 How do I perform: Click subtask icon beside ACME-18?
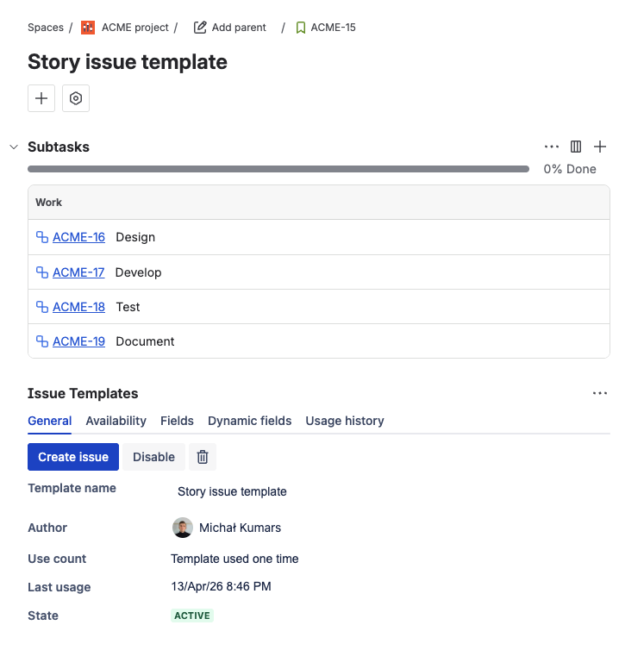pyautogui.click(x=42, y=306)
